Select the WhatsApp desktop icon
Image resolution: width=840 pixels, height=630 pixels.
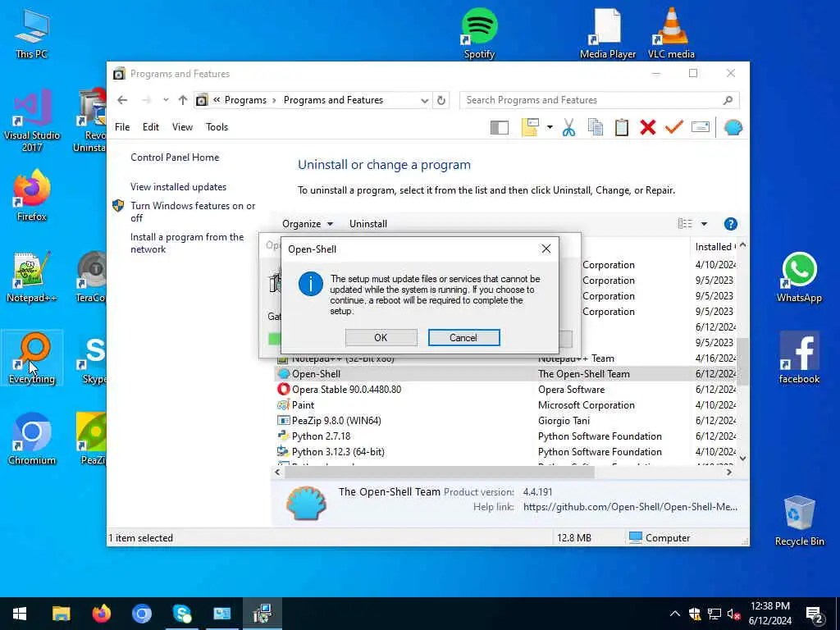(799, 277)
